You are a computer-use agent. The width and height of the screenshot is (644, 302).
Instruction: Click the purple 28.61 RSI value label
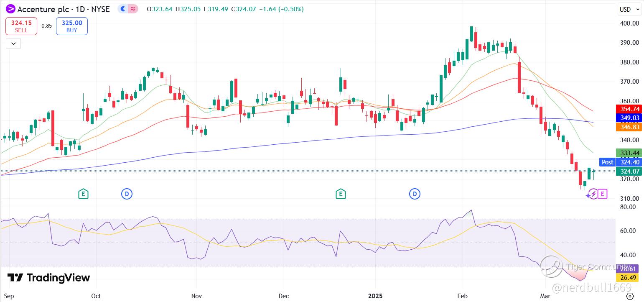pos(627,269)
